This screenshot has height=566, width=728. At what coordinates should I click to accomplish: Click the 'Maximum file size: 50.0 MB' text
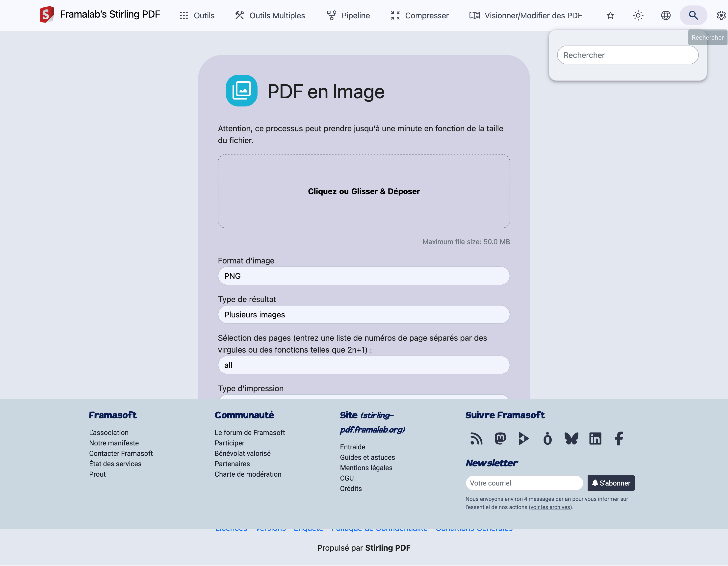tap(466, 242)
